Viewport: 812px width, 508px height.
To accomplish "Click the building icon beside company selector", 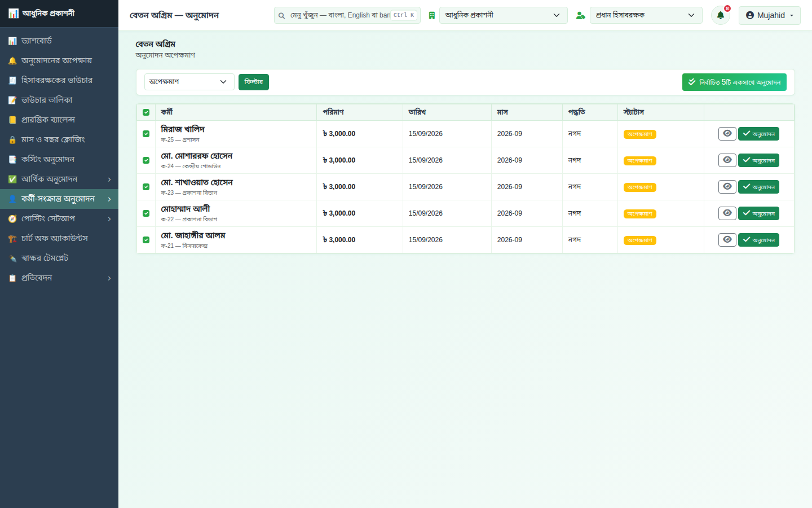I will pos(432,16).
